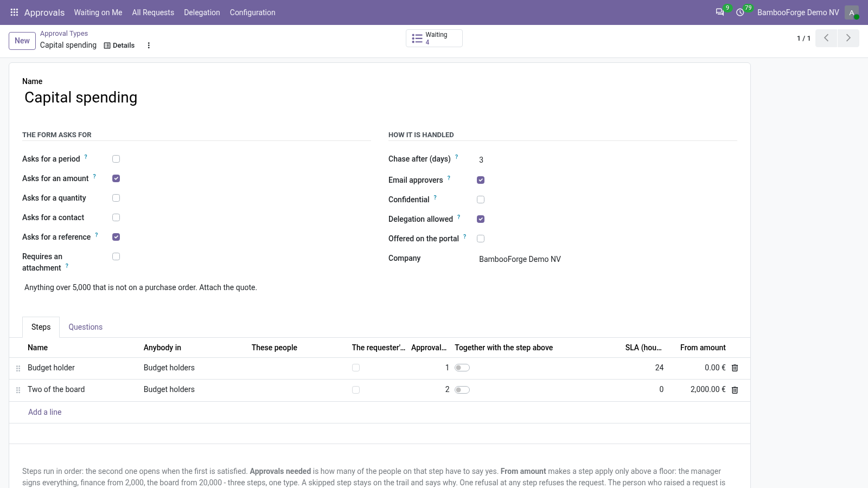Open the Delegation menu
This screenshot has height=488, width=868.
(x=202, y=12)
